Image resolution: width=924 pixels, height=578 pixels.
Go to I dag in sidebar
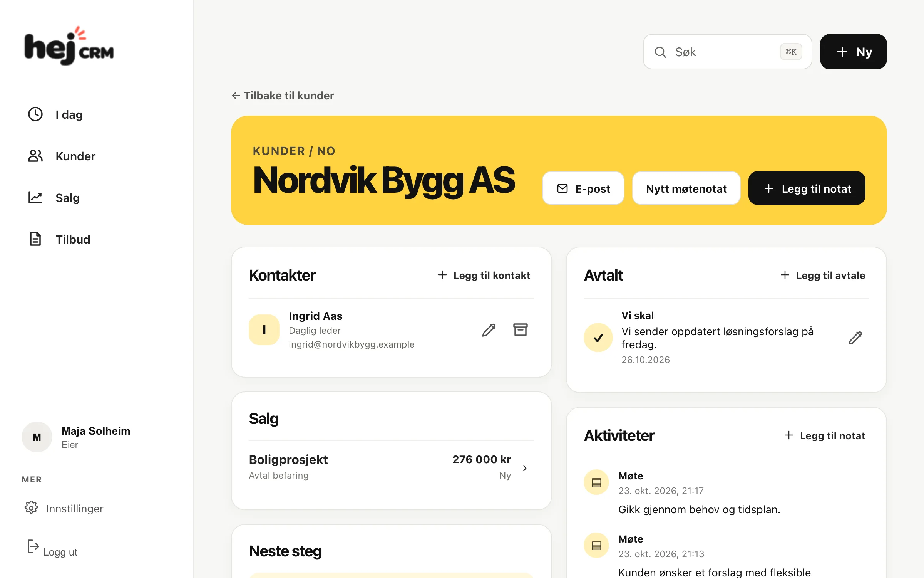coord(55,114)
